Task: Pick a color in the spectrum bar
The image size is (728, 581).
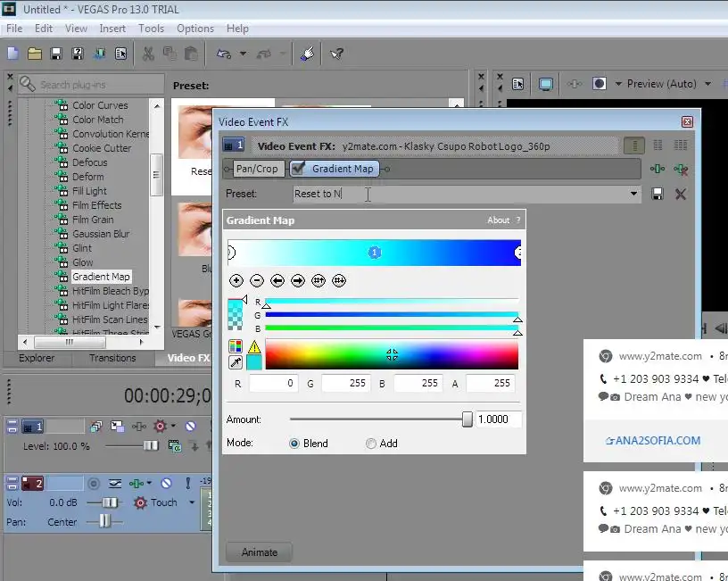Action: (392, 354)
